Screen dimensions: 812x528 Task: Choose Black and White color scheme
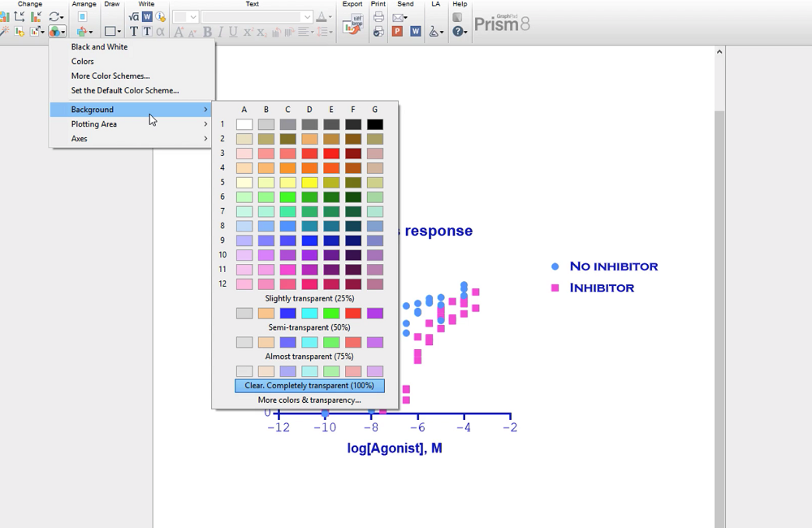pyautogui.click(x=99, y=46)
